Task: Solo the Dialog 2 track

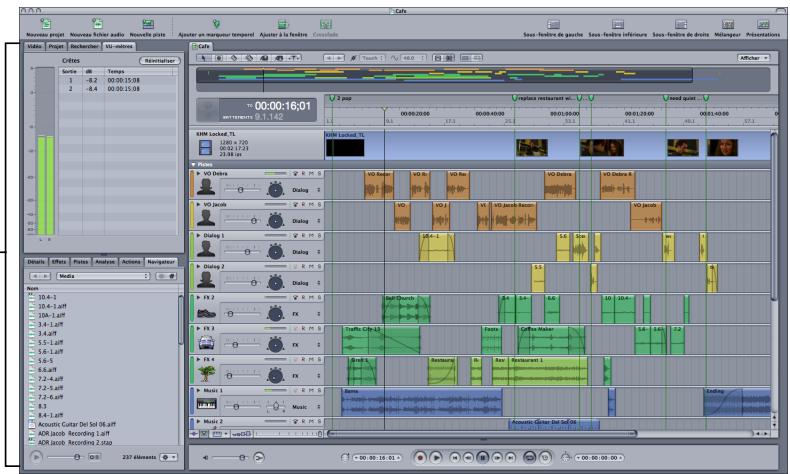Action: [x=319, y=266]
